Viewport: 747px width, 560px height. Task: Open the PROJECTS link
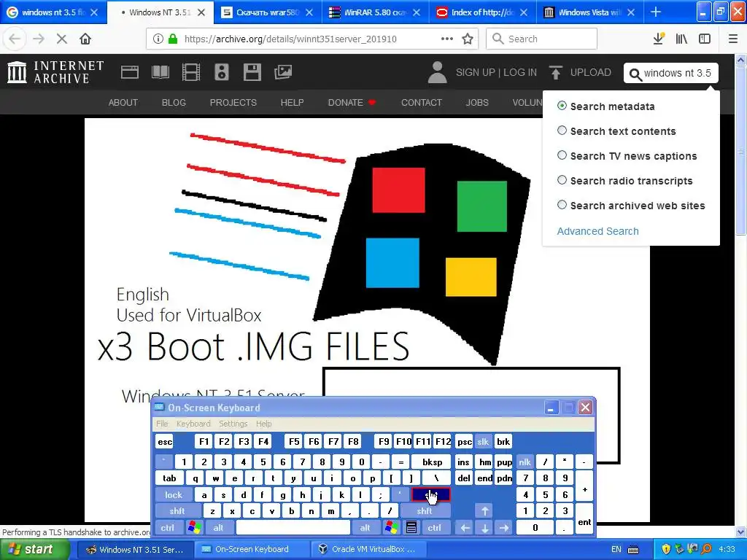(x=233, y=102)
